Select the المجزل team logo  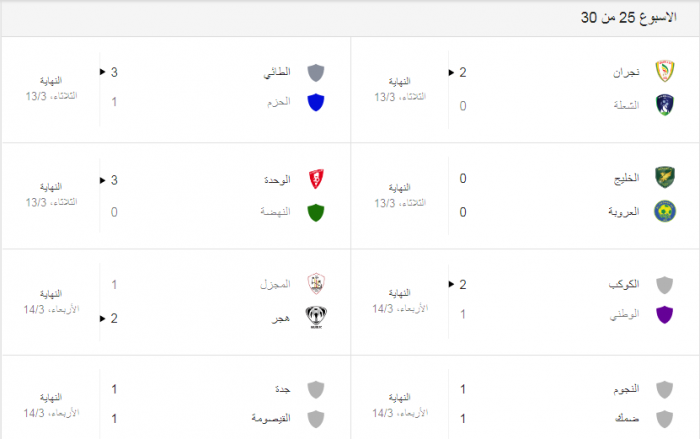pos(316,284)
